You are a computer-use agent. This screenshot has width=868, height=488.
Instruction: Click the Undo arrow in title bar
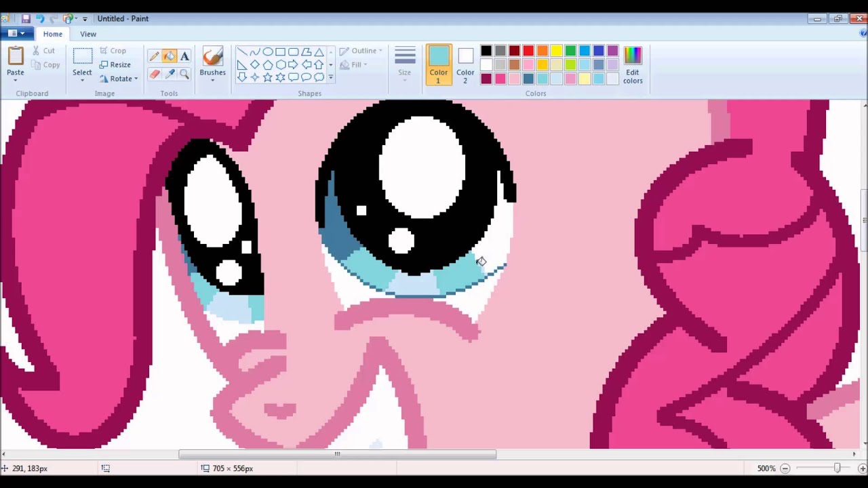click(x=40, y=18)
